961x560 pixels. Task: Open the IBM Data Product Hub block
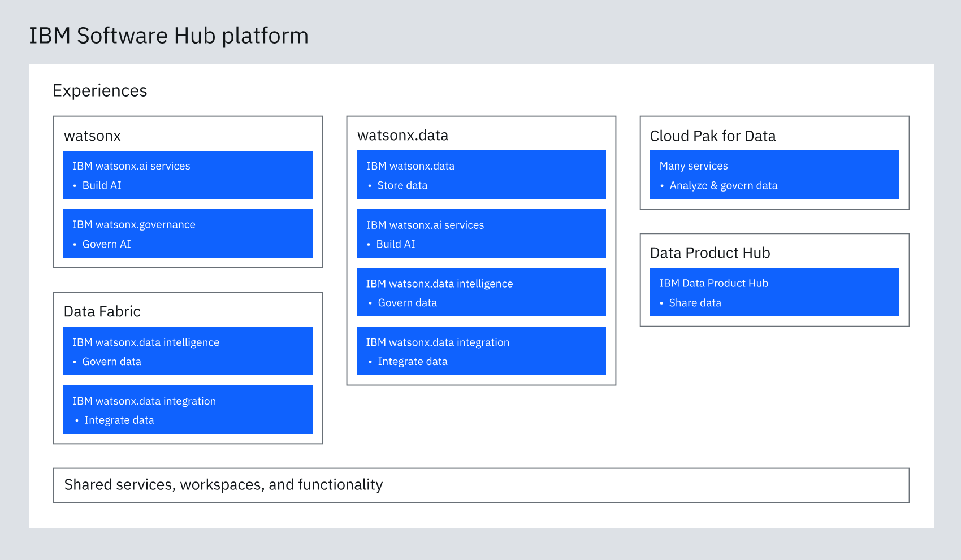[x=774, y=292]
